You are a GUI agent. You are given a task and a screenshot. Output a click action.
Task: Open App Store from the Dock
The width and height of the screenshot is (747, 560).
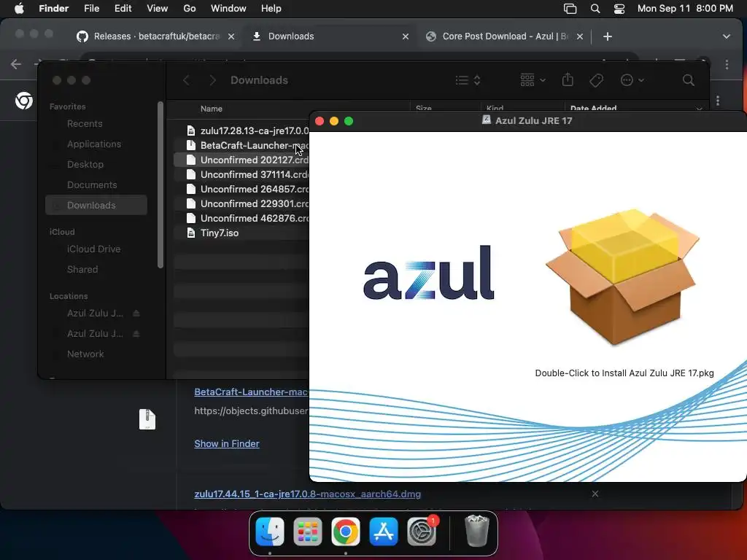pyautogui.click(x=384, y=532)
